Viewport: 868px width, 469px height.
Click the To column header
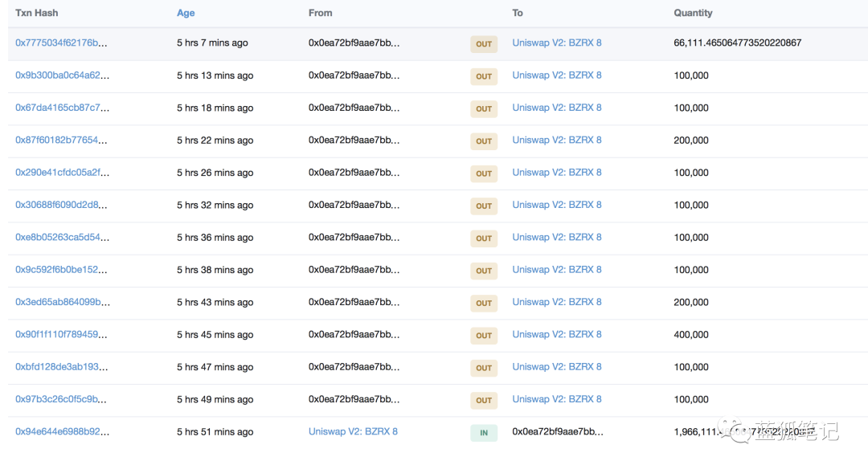coord(517,13)
